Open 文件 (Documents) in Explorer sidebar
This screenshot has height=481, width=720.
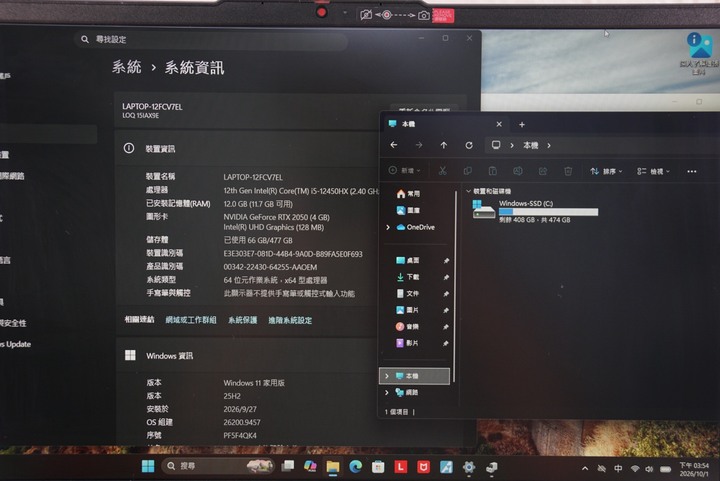pos(408,293)
